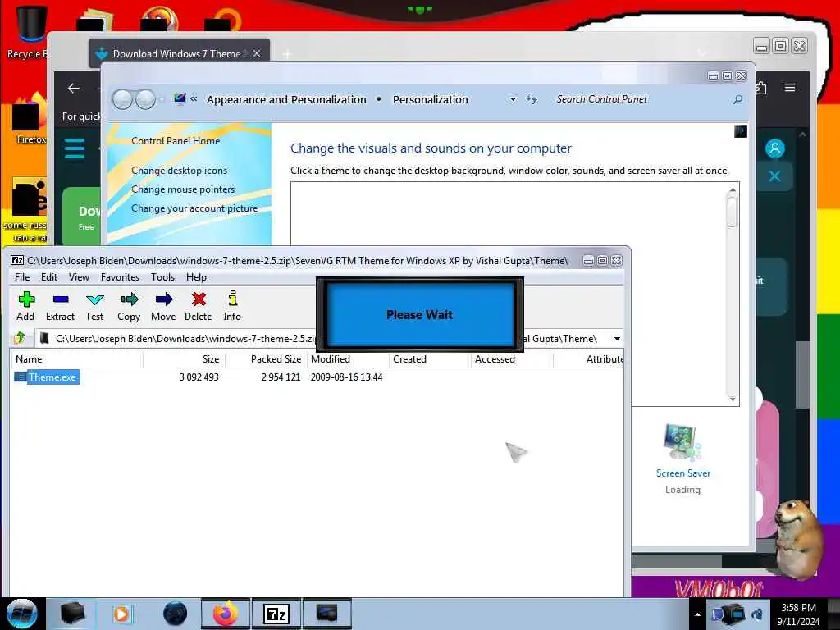
Task: Sort by the Size column header
Action: coord(185,359)
